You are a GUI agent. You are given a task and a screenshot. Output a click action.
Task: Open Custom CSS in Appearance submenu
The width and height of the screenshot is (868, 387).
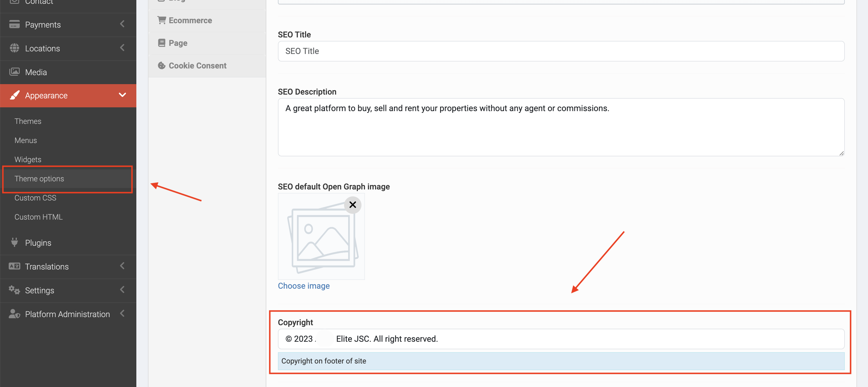coord(35,198)
